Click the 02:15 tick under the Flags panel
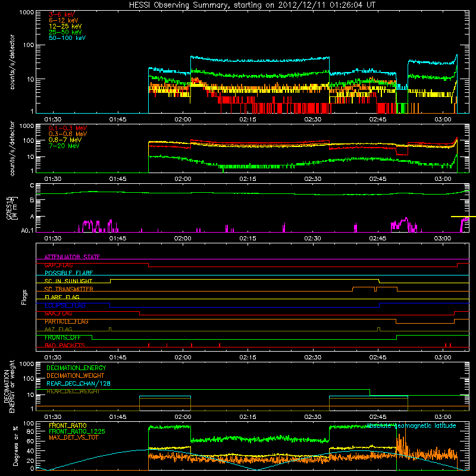The width and height of the screenshot is (476, 476). coord(248,358)
